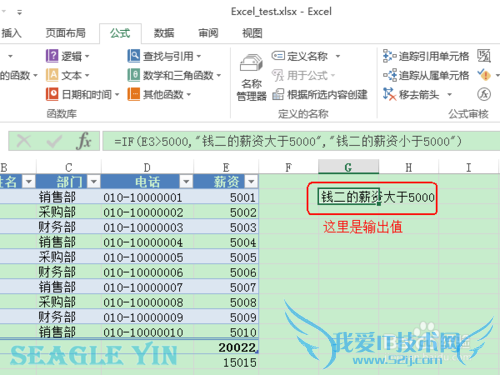Image resolution: width=500 pixels, height=375 pixels.
Task: Click the Evaluate Formula icon
Action: (484, 94)
